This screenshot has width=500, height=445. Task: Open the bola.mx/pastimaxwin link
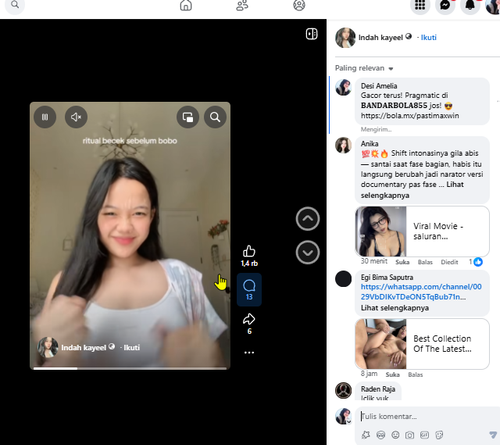(410, 116)
